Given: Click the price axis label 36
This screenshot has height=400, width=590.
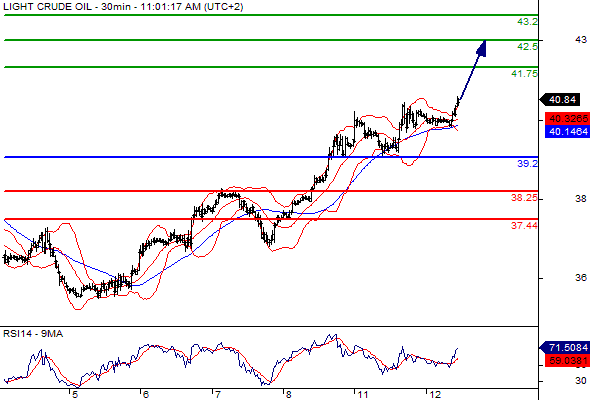Looking at the screenshot, I should pos(581,278).
